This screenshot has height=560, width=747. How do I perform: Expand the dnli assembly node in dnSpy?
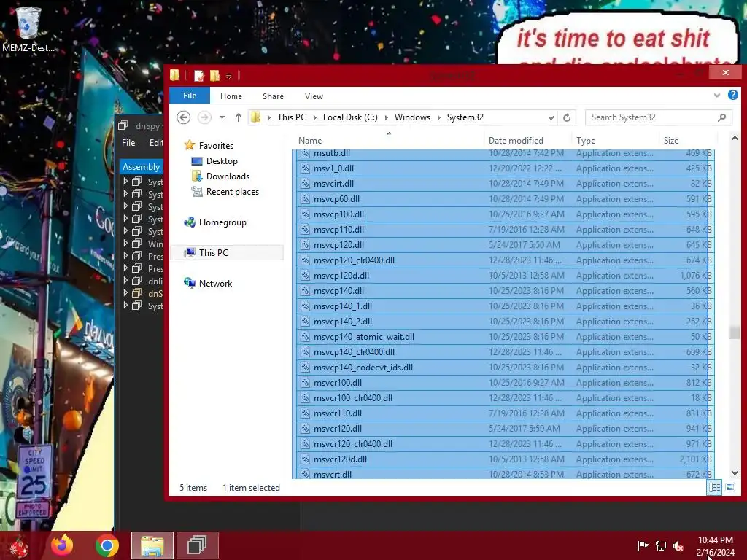125,281
